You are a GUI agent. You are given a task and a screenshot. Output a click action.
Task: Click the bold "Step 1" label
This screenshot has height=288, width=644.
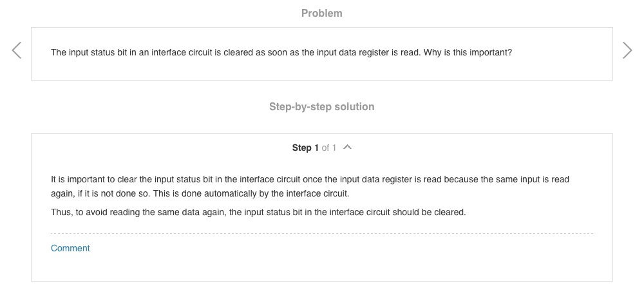[305, 148]
